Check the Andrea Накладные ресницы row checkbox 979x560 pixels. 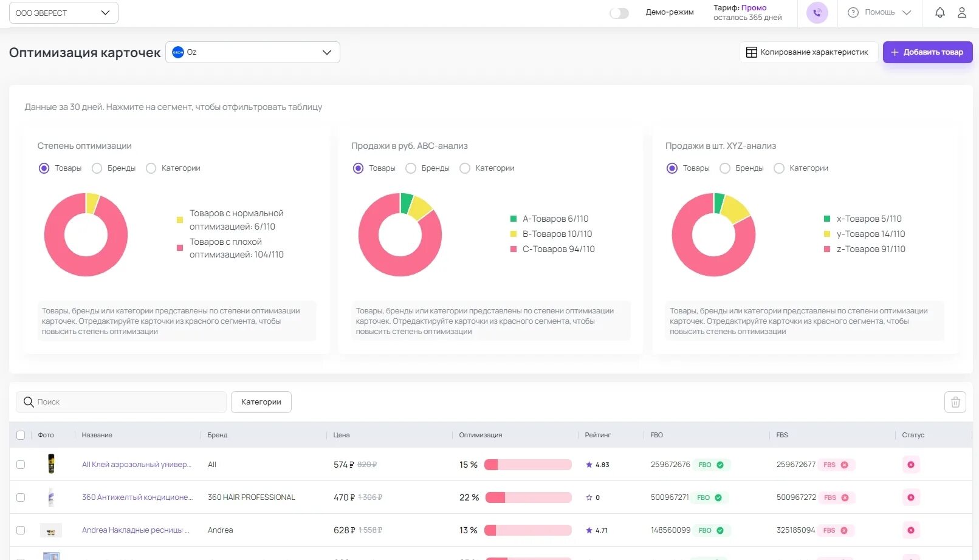tap(21, 530)
